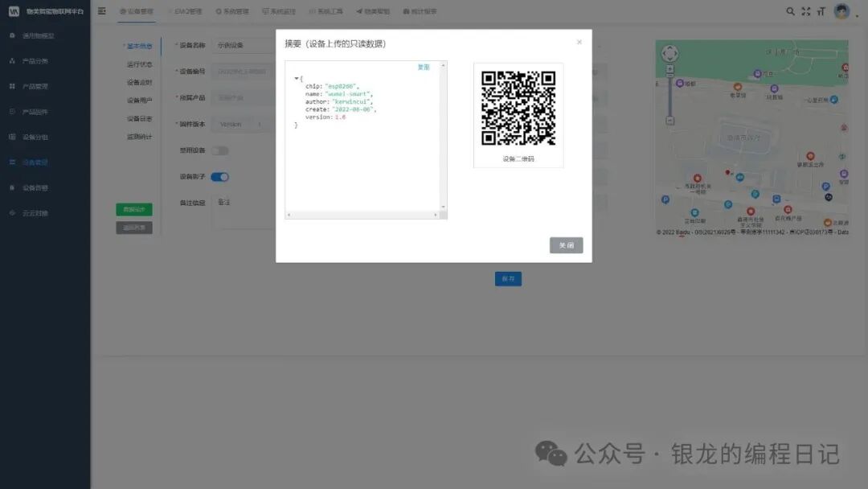
Task: Click the Baidu copyright text on map
Action: [752, 232]
